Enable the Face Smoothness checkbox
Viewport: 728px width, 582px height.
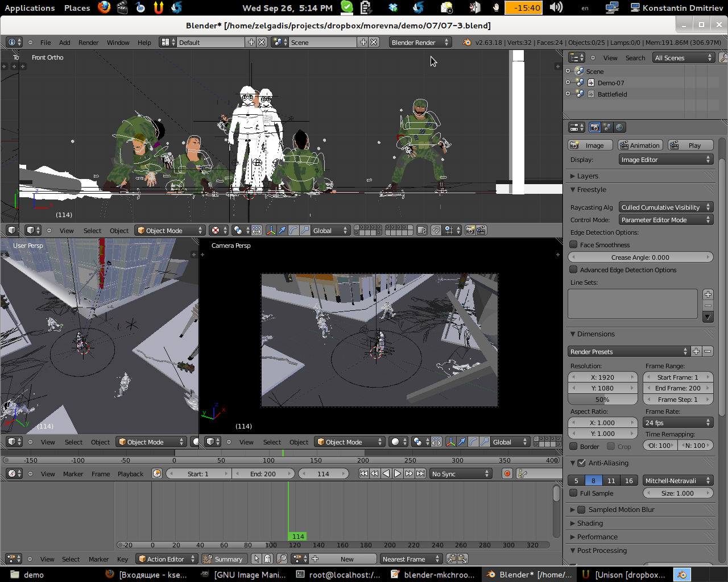[574, 243]
